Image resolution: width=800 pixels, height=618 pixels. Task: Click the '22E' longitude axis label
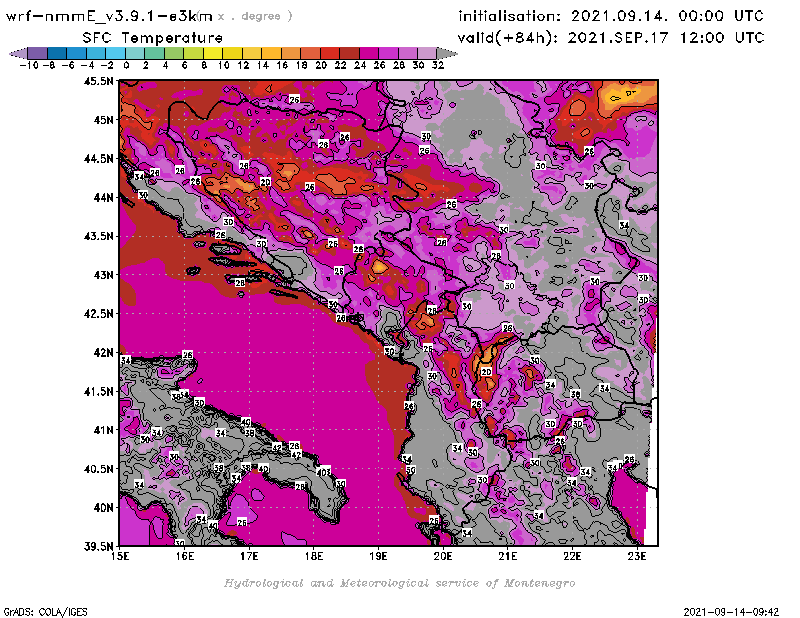click(x=572, y=556)
